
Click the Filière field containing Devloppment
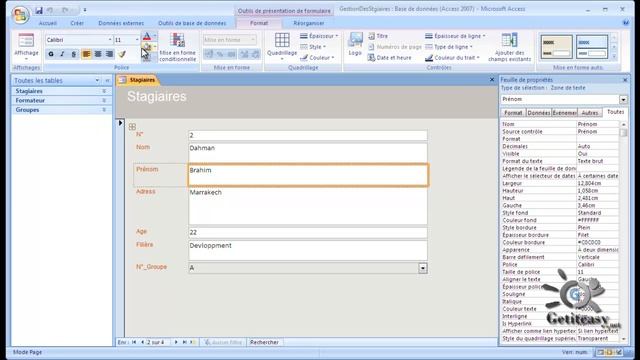tap(308, 251)
